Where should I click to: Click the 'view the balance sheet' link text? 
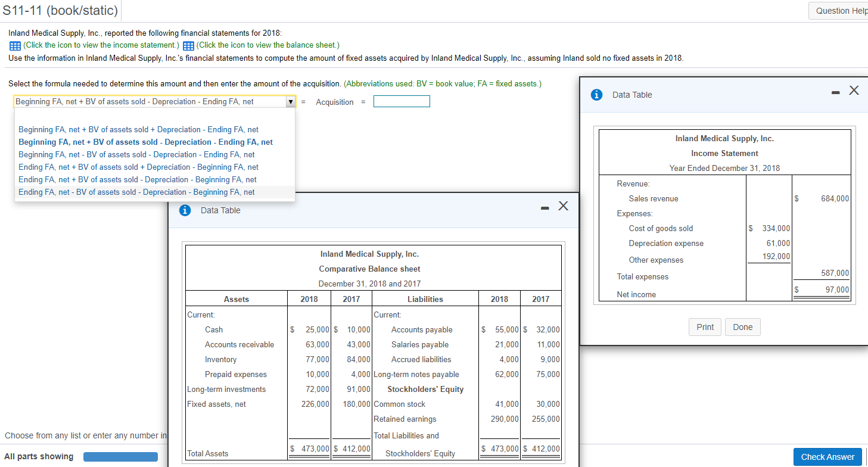click(x=267, y=45)
